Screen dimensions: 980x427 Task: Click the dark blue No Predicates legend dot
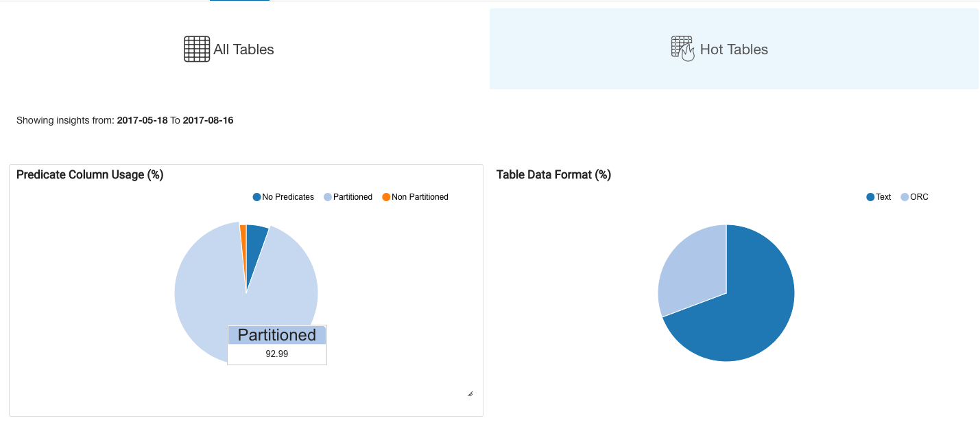click(x=257, y=197)
